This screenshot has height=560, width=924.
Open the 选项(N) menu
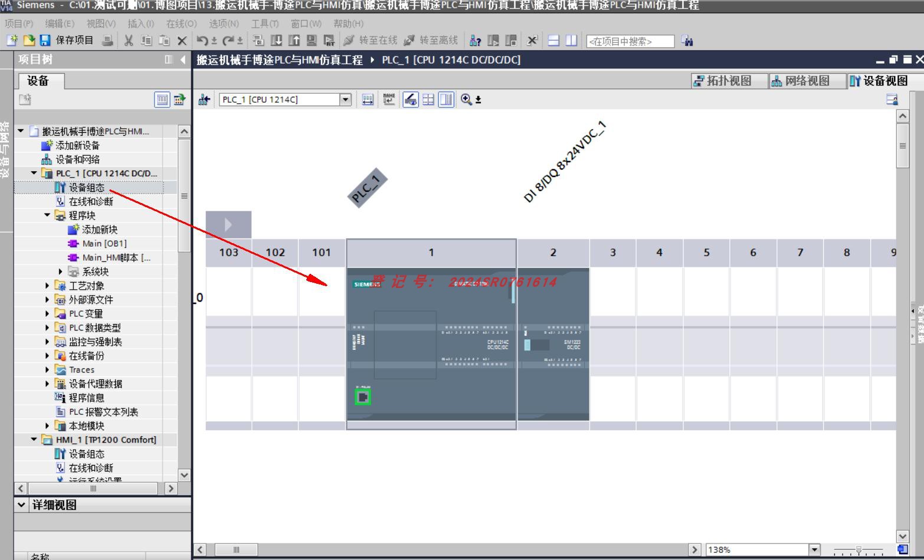224,24
